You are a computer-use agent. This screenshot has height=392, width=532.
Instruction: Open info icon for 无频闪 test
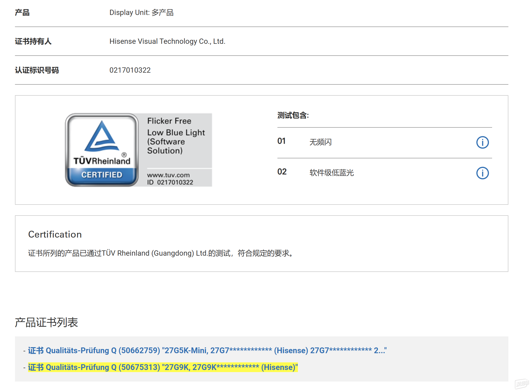482,142
